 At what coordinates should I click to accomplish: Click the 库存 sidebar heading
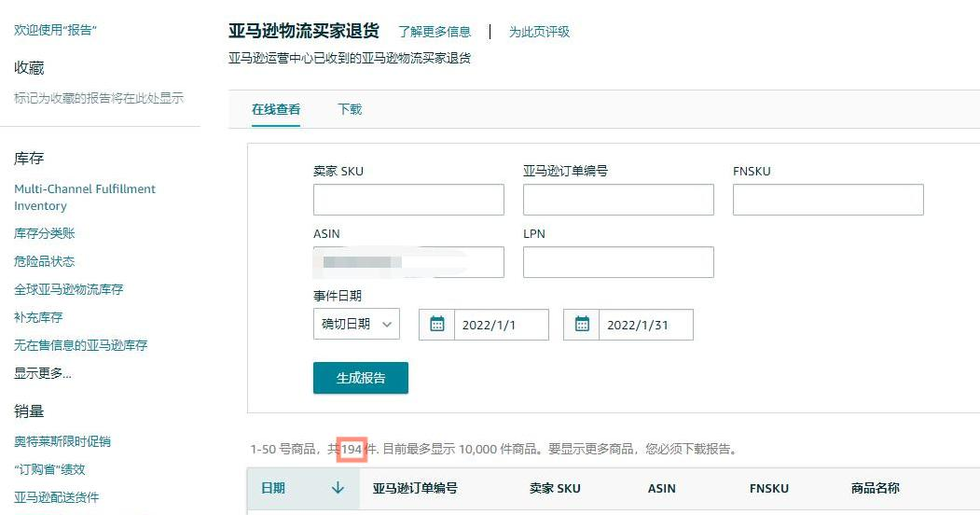point(29,158)
